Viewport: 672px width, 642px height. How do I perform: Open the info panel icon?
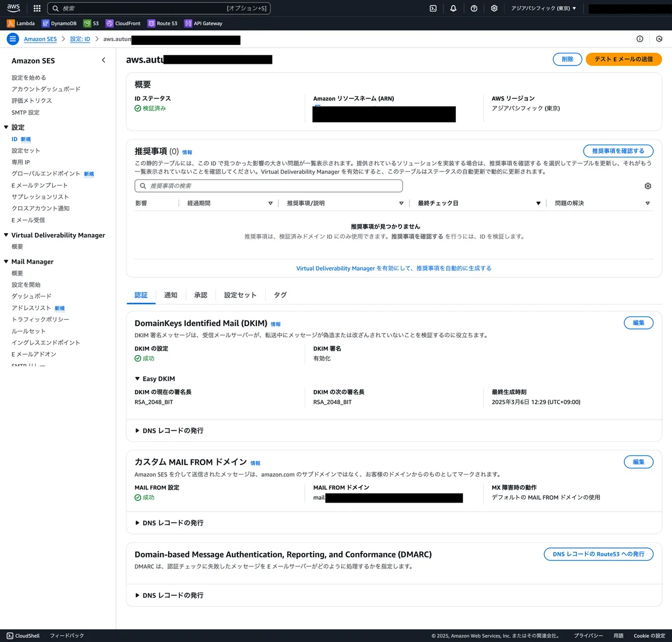pos(640,39)
